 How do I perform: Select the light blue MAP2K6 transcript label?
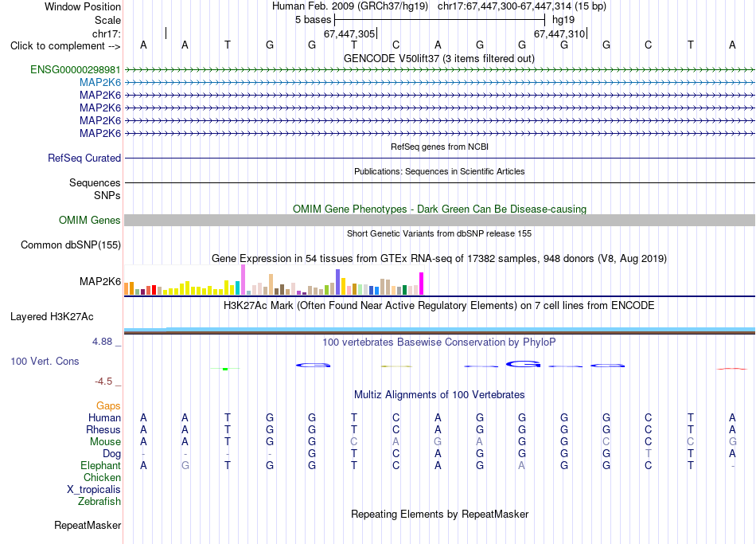[x=100, y=83]
